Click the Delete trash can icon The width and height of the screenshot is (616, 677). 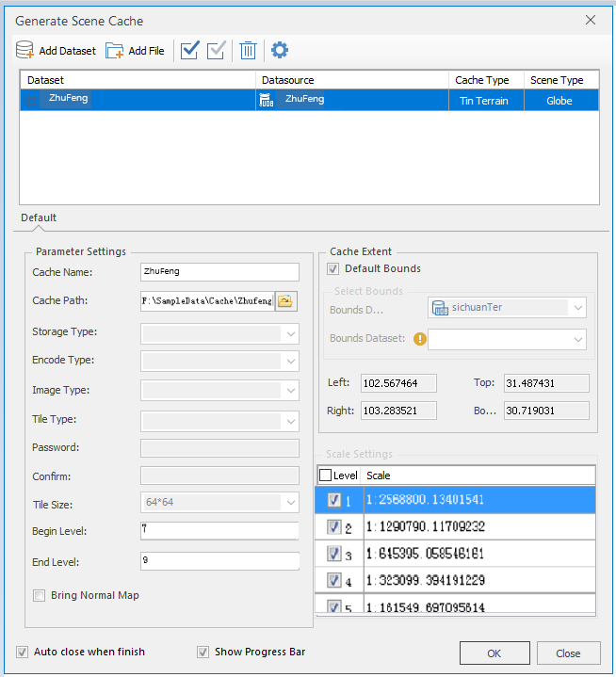point(248,51)
